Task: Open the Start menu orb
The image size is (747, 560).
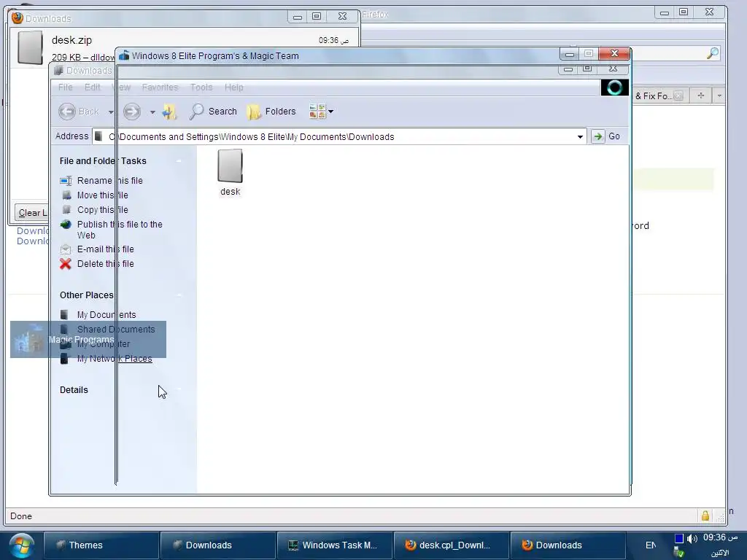Action: pos(21,545)
